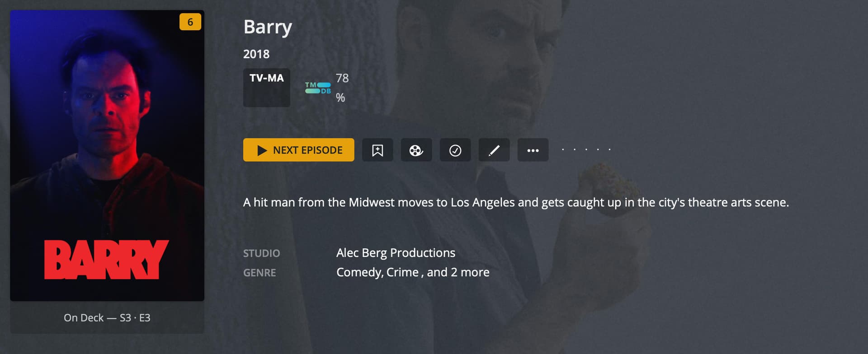Edit metadata using the pencil icon
Screen dimensions: 868x354
click(494, 150)
